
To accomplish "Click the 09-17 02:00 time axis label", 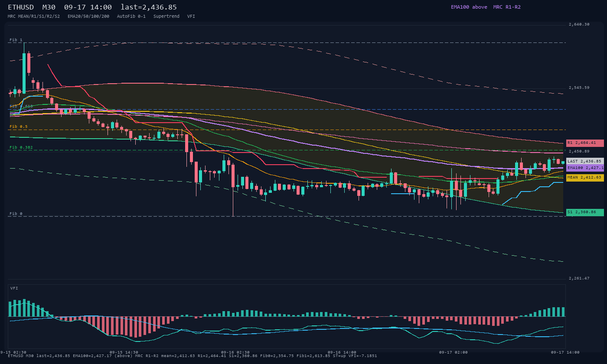I will tap(454, 352).
